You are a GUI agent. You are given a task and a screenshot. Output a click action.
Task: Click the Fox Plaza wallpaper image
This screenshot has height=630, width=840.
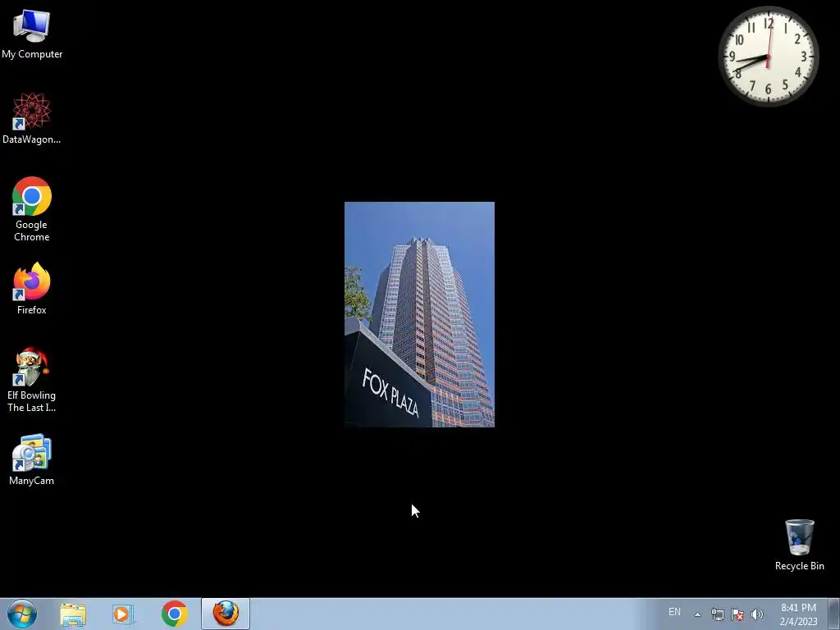click(419, 314)
